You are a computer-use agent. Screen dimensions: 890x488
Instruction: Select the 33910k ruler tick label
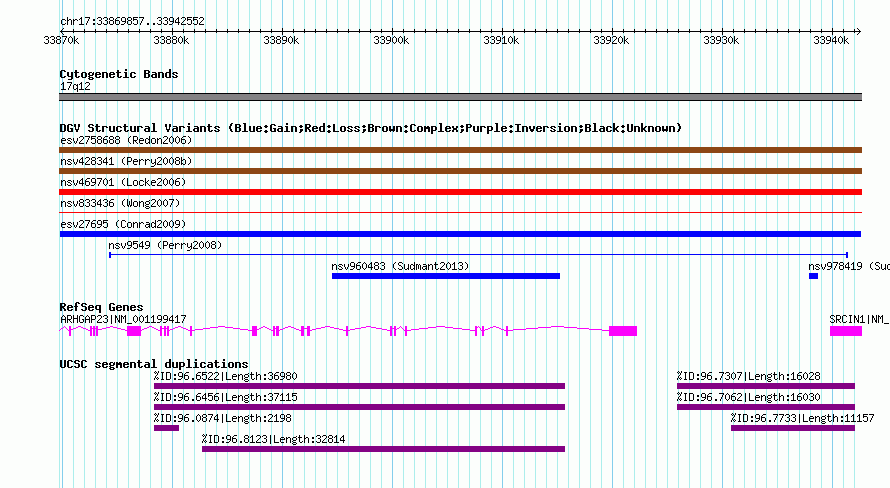pyautogui.click(x=501, y=40)
